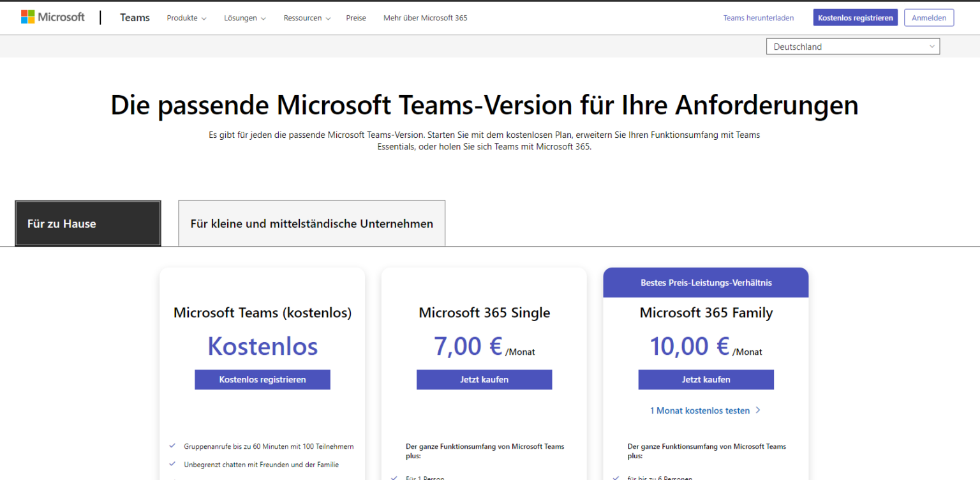Click the Teams herunterladen link
This screenshot has height=480, width=980.
tap(758, 18)
